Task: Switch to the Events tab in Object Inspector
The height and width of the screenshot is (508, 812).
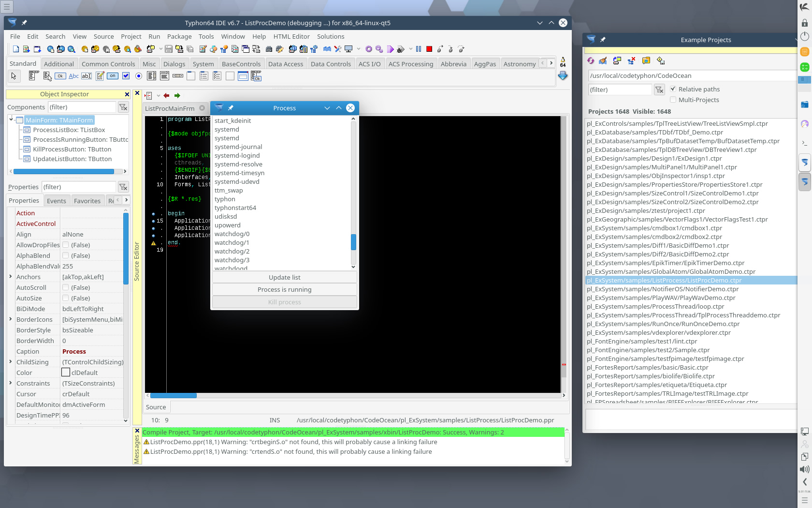Action: click(57, 201)
